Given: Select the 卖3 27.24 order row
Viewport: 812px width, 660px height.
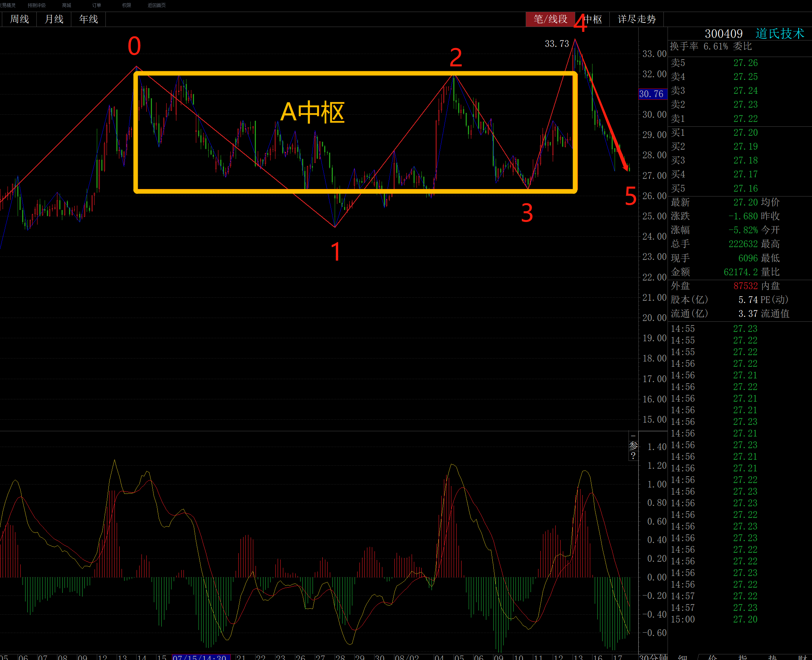Looking at the screenshot, I should pos(740,90).
